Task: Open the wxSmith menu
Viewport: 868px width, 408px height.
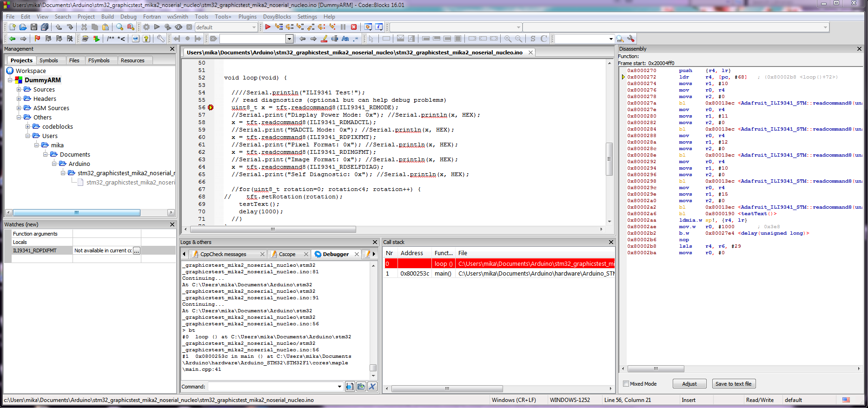Action: (x=178, y=17)
